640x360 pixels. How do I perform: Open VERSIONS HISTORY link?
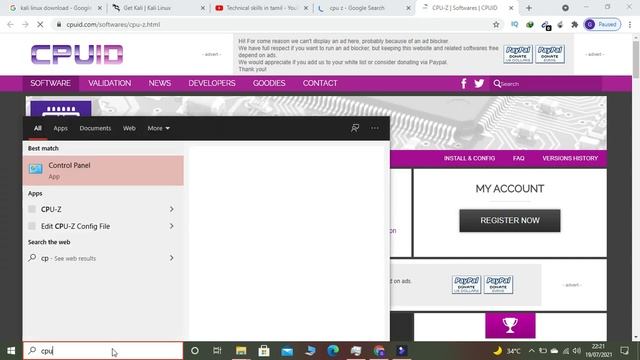coord(570,158)
